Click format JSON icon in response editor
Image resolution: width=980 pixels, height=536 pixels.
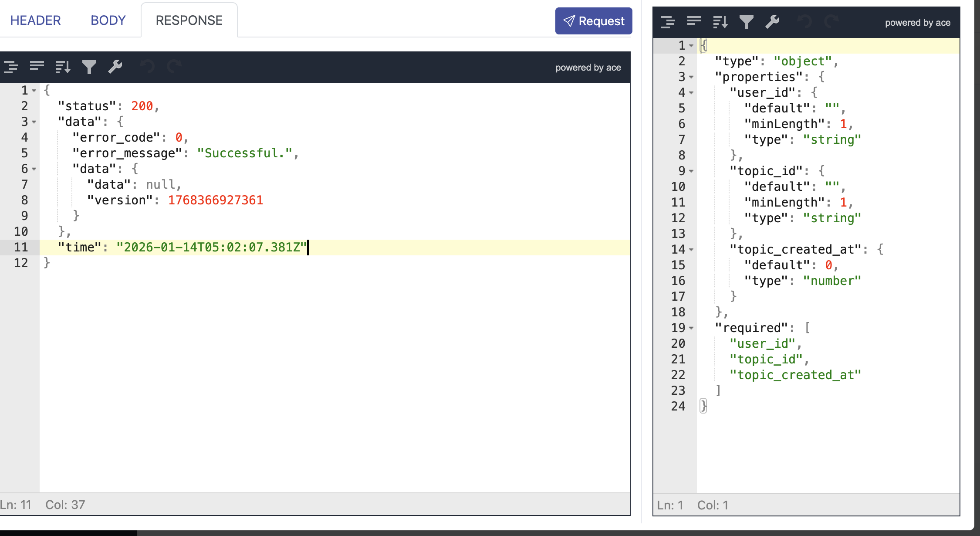(x=11, y=67)
